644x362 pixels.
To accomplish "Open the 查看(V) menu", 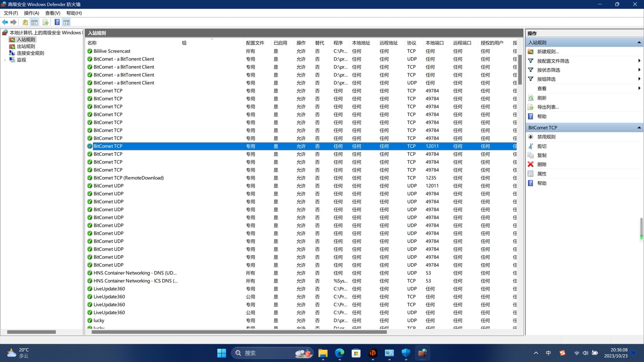I will [53, 13].
